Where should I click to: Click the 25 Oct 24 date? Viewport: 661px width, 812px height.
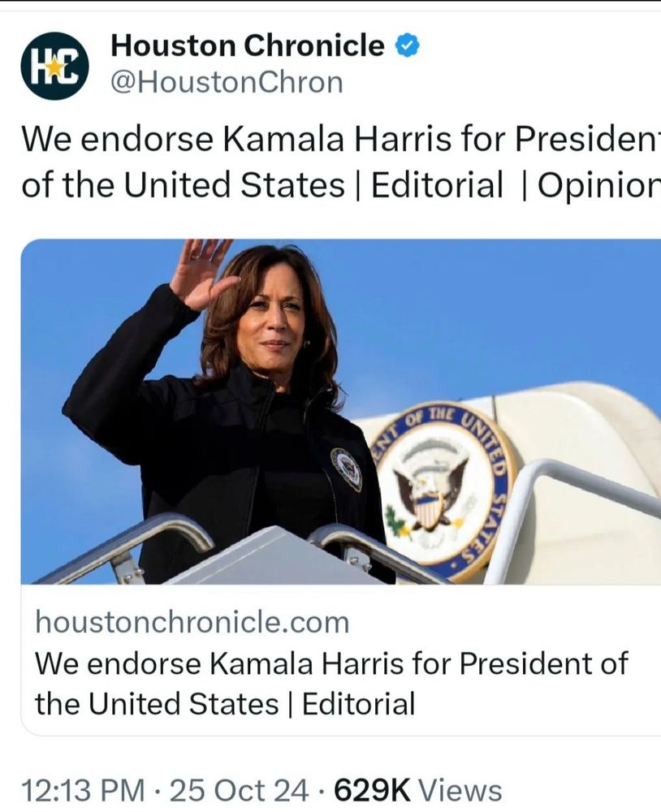240,790
